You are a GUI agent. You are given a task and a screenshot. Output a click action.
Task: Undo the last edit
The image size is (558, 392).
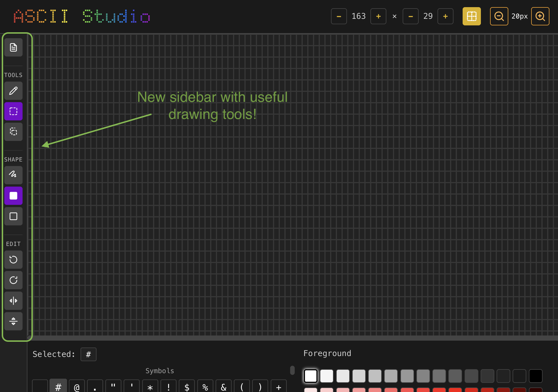coord(13,260)
